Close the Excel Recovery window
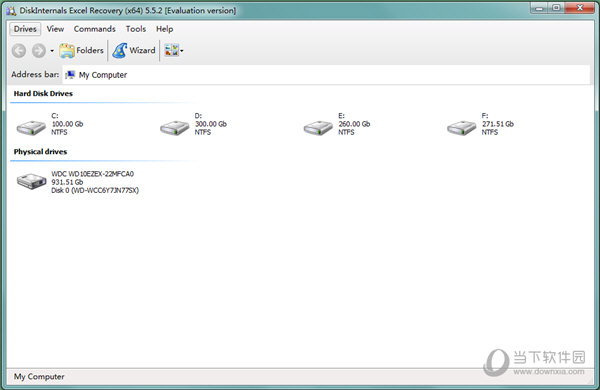 [580, 8]
